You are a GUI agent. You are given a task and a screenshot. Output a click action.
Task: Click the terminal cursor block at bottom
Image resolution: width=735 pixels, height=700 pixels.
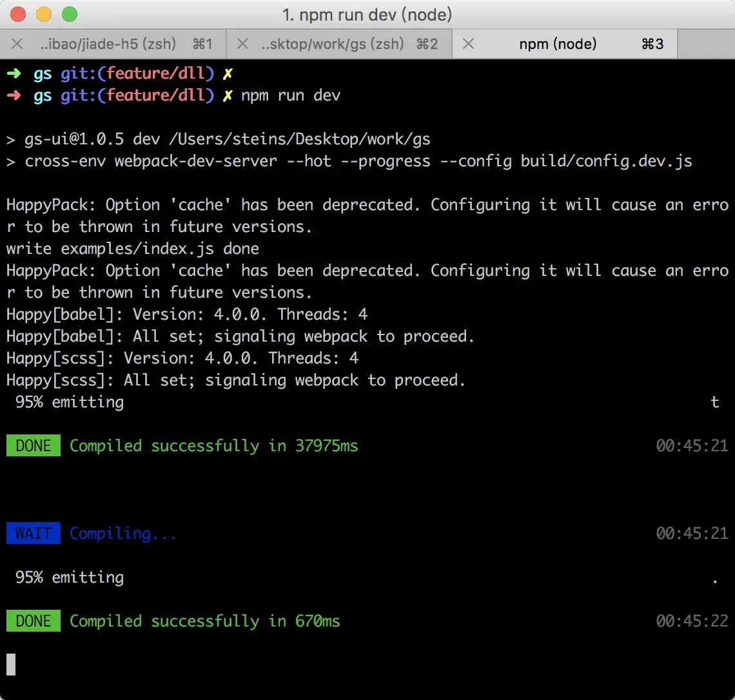(x=11, y=665)
